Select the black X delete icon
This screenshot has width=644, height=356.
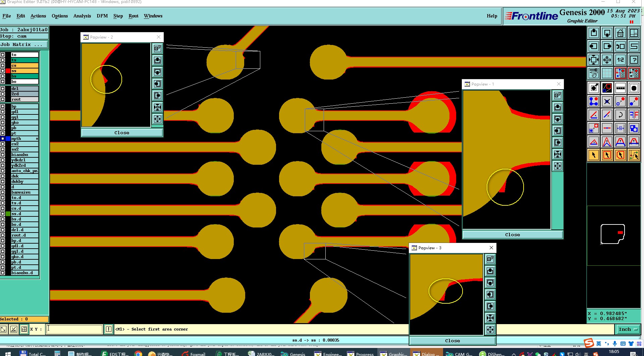point(607,101)
